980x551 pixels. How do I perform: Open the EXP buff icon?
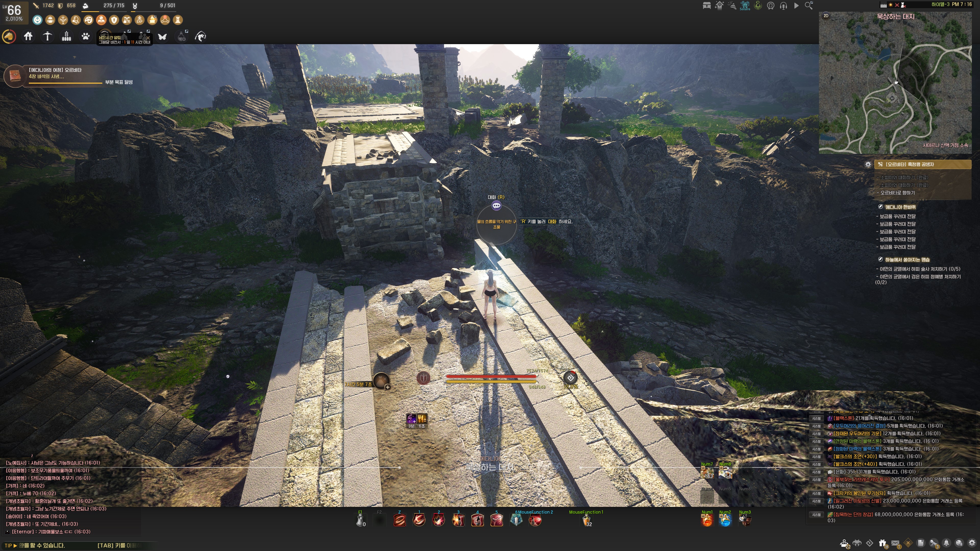pyautogui.click(x=140, y=20)
